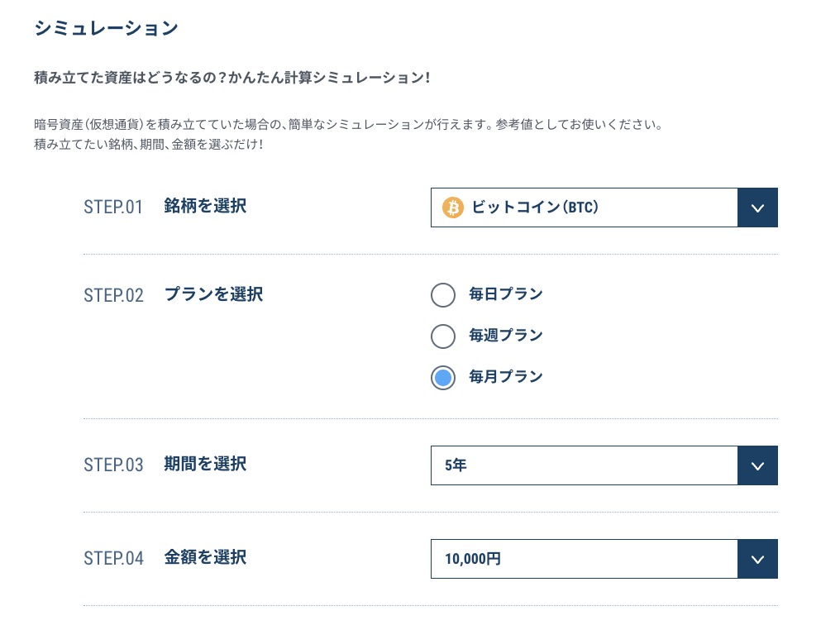
Task: Click the 毎日プラン label text
Action: [506, 294]
